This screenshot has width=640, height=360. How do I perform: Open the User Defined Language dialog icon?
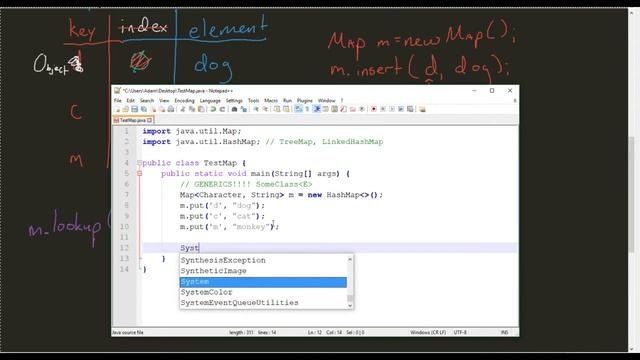pos(324,109)
